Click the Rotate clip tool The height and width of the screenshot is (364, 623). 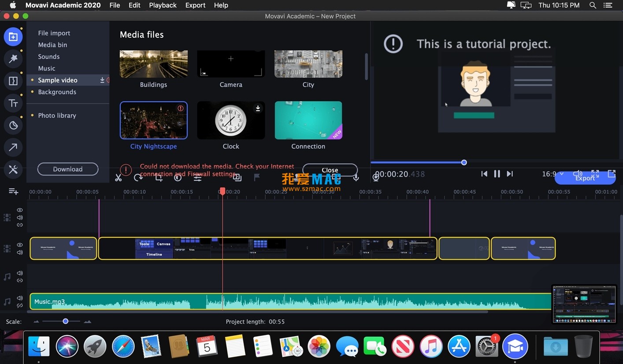pyautogui.click(x=138, y=177)
